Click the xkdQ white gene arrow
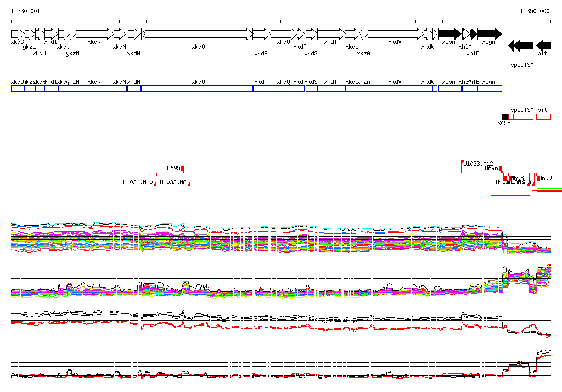Screen dimensions: 562x392 (x=284, y=34)
